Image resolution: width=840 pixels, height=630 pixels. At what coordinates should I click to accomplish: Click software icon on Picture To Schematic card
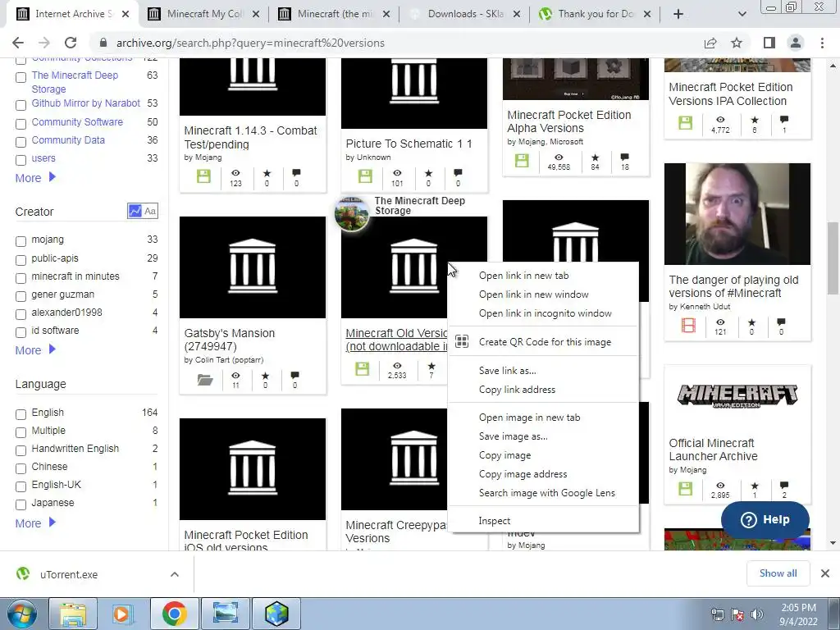pyautogui.click(x=365, y=176)
